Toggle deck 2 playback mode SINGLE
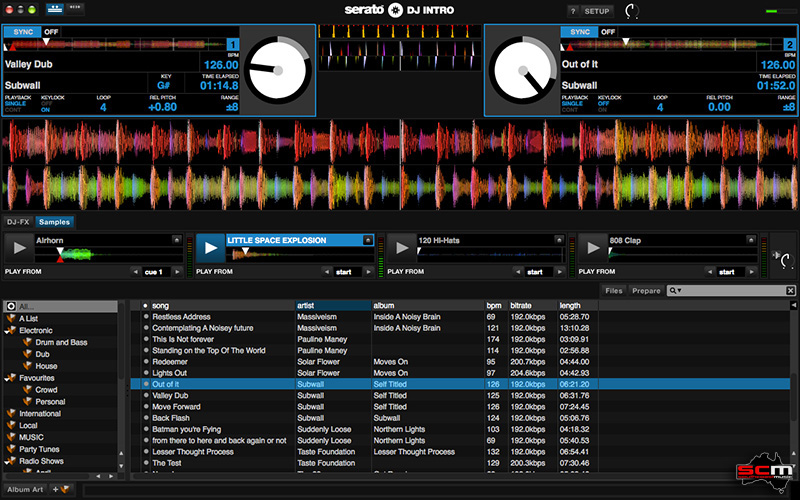This screenshot has width=800, height=500. tap(572, 104)
